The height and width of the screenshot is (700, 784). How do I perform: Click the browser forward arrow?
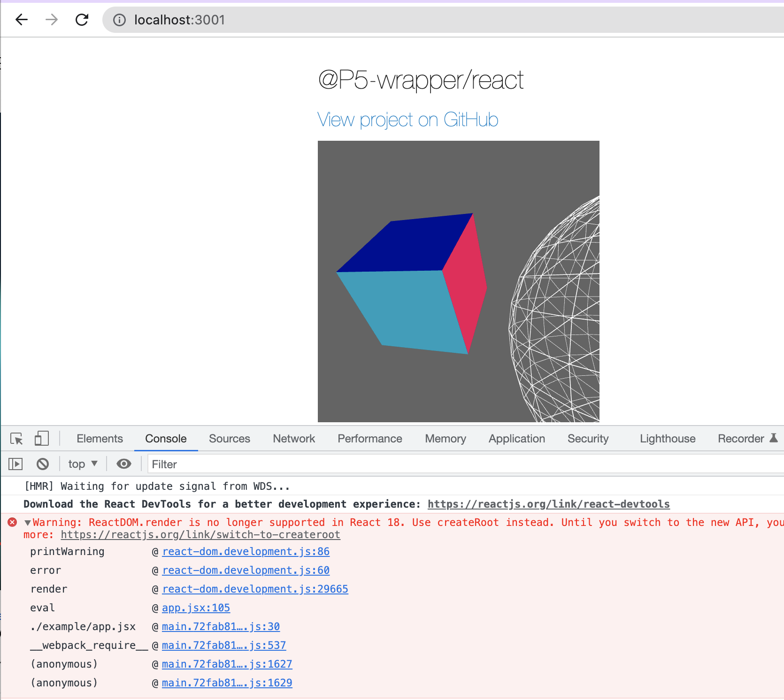point(52,20)
